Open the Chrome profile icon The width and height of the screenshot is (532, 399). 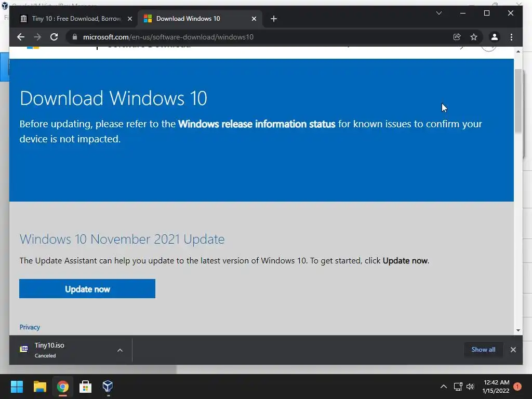click(x=495, y=37)
